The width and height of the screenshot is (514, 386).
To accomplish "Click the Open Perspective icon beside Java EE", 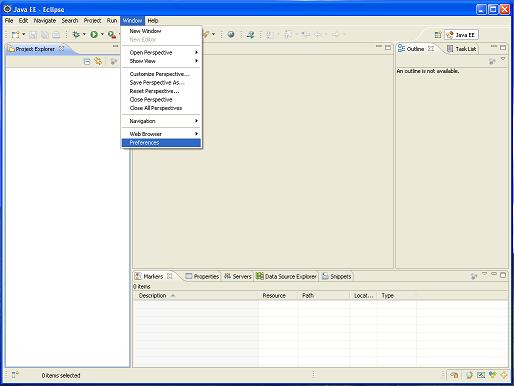I will pyautogui.click(x=438, y=35).
